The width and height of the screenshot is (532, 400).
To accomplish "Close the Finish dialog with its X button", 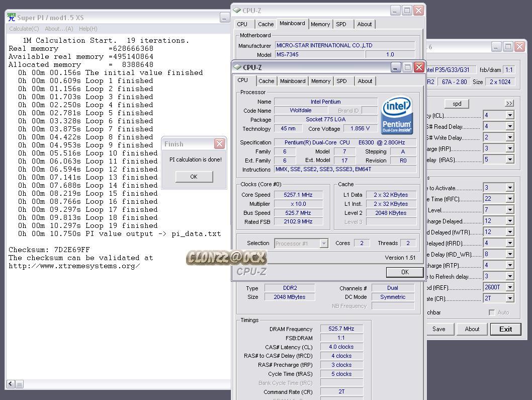I will point(220,143).
